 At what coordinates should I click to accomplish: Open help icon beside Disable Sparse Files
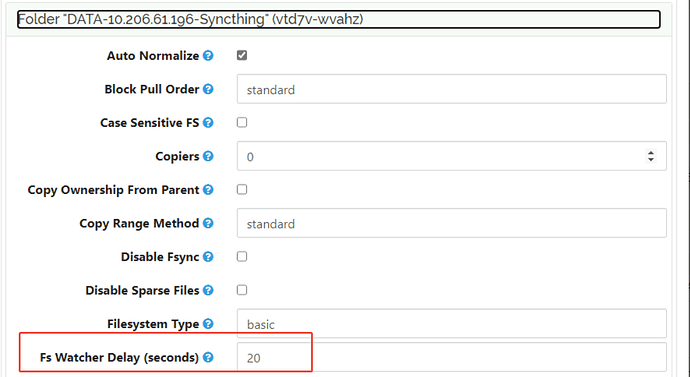tap(208, 290)
